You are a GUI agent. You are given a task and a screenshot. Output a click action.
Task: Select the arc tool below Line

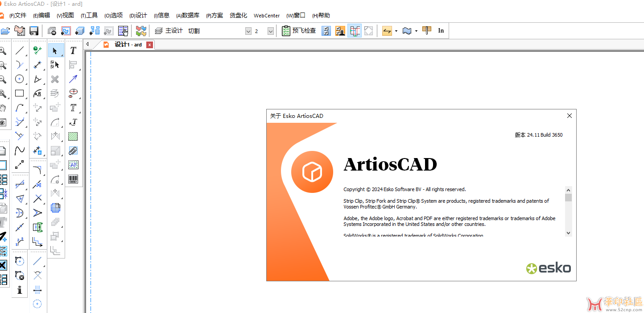pyautogui.click(x=19, y=65)
